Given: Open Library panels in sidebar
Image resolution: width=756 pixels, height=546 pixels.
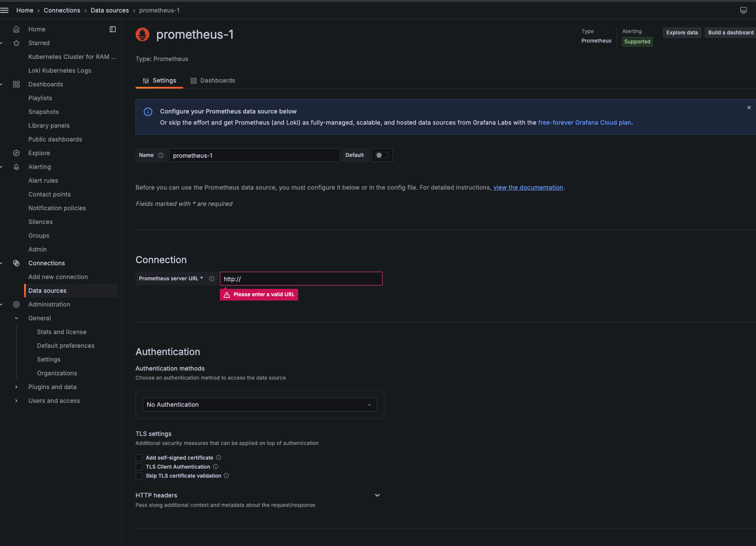Looking at the screenshot, I should point(49,126).
